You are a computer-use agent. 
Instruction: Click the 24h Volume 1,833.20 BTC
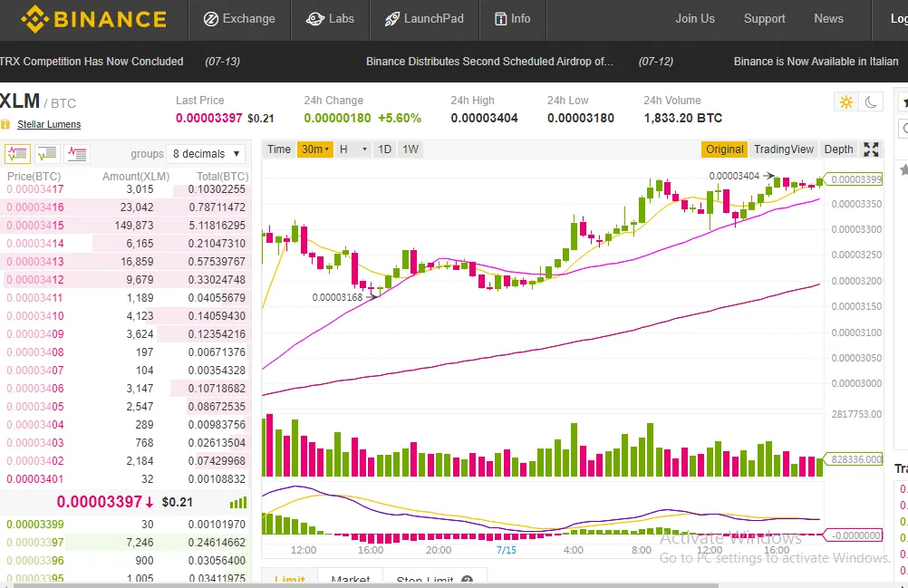(x=682, y=118)
